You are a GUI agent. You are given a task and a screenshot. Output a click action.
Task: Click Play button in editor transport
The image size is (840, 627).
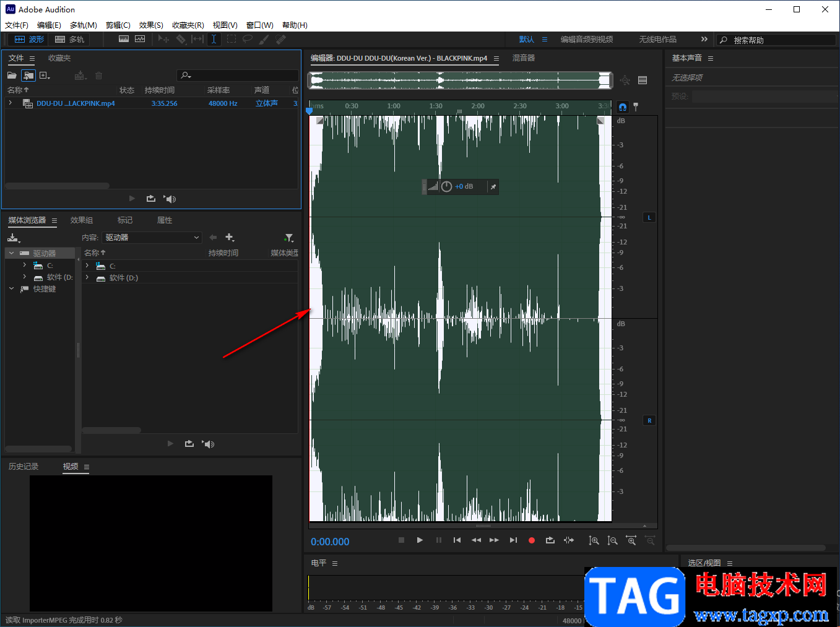point(420,540)
